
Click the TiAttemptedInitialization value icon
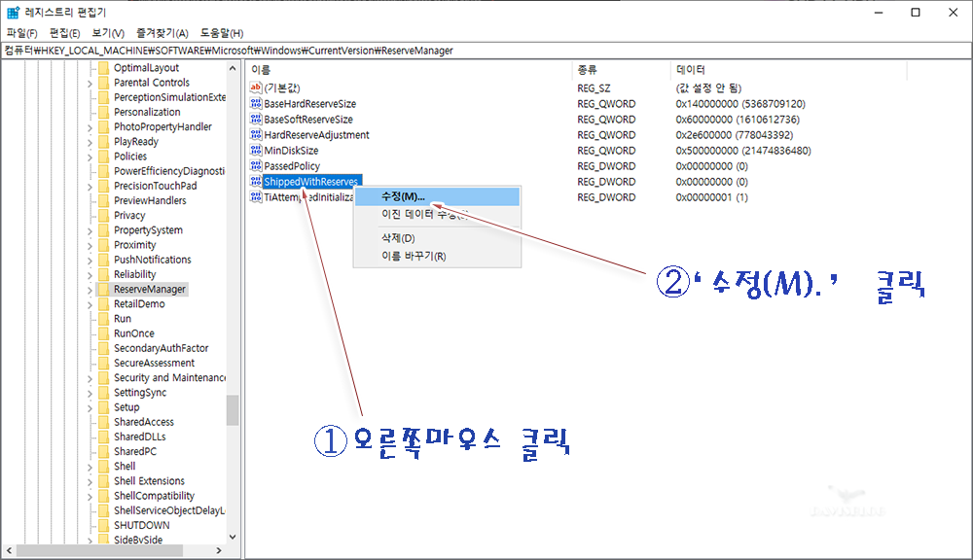tap(256, 196)
